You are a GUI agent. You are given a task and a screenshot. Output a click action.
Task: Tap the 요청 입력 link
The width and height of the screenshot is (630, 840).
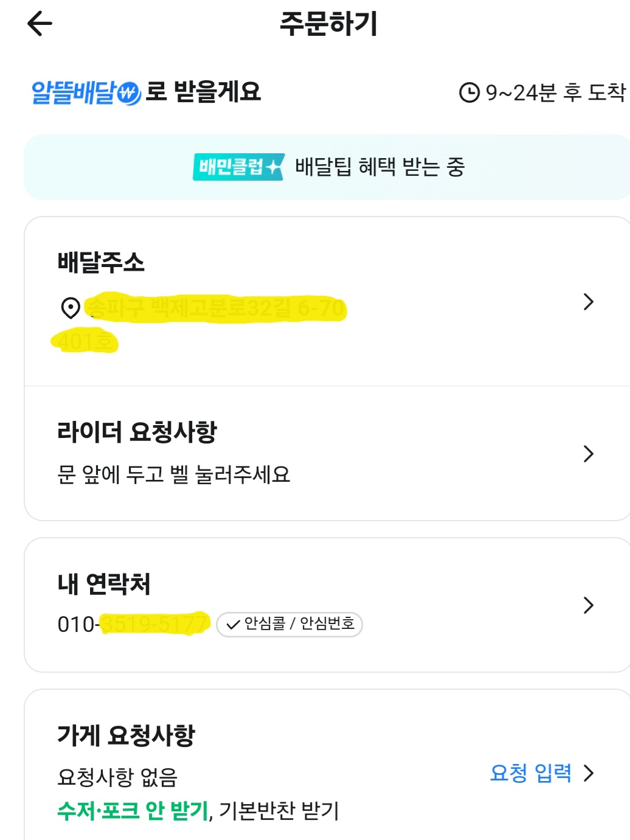(531, 773)
